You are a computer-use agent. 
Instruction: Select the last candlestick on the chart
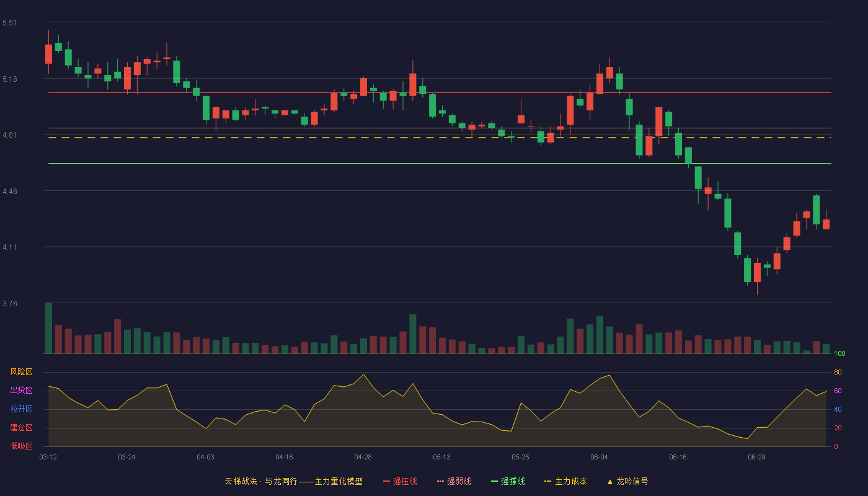[x=826, y=224]
